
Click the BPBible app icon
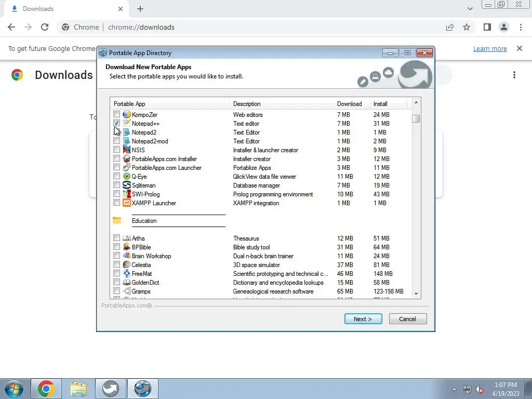pos(127,247)
